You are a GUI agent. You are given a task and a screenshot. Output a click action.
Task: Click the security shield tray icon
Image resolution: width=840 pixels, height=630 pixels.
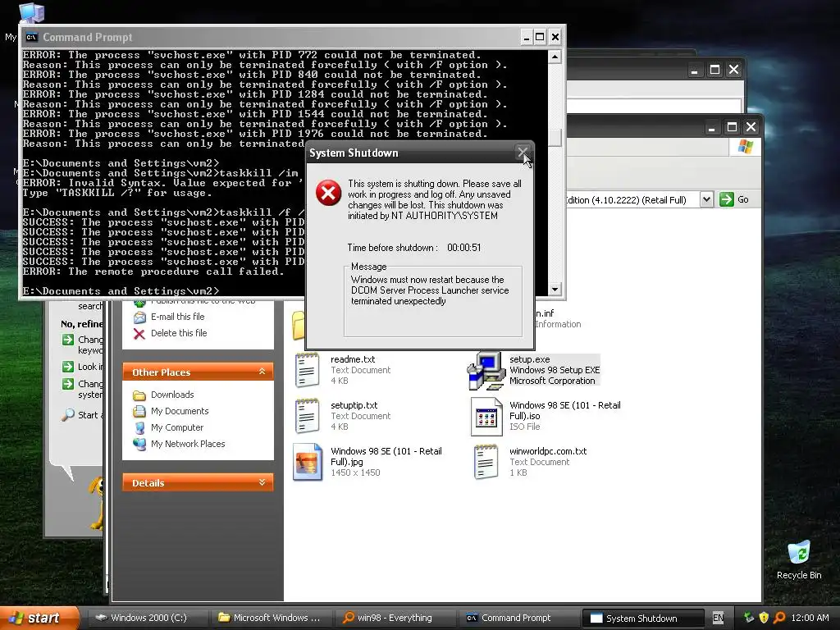(x=764, y=618)
